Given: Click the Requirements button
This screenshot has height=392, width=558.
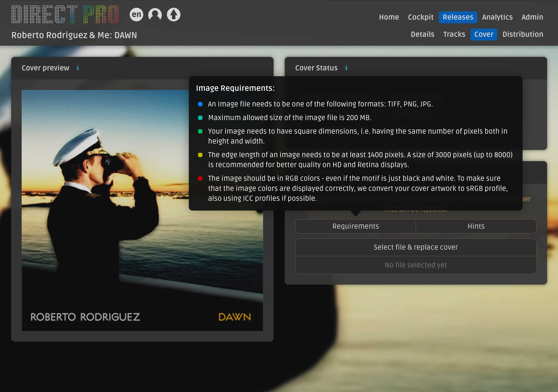Looking at the screenshot, I should (x=356, y=226).
